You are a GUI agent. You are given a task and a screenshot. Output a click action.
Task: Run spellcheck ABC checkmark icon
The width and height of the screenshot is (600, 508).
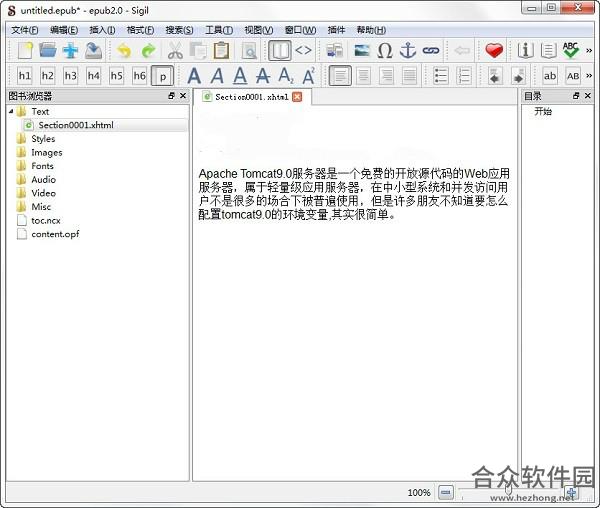571,50
